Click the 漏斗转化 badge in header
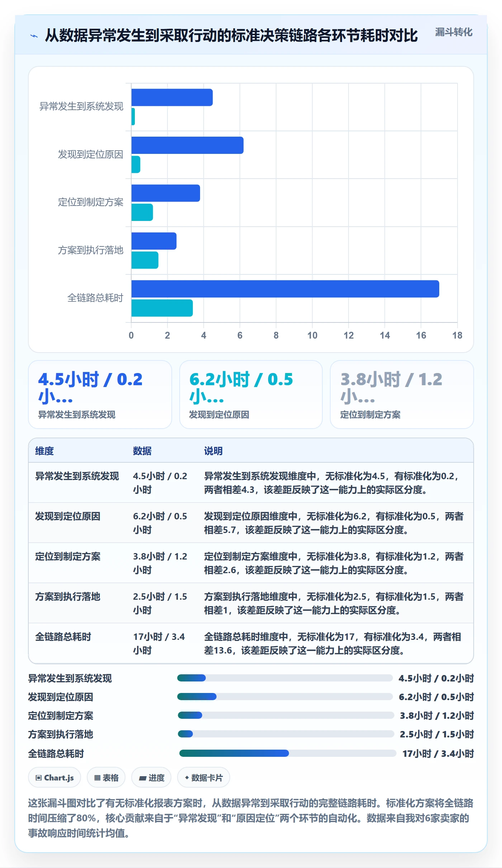502x868 pixels. (454, 32)
